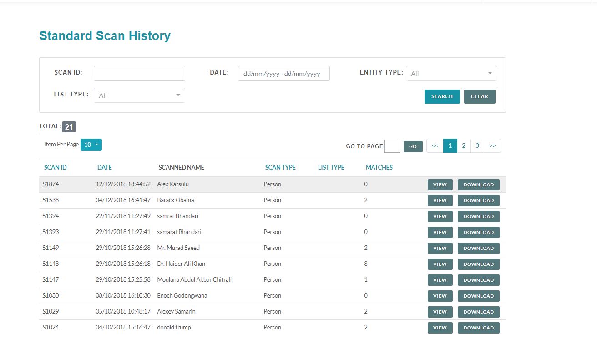The height and width of the screenshot is (364, 597).
Task: View scan S1394 for samrat Bhandari
Action: (x=440, y=216)
